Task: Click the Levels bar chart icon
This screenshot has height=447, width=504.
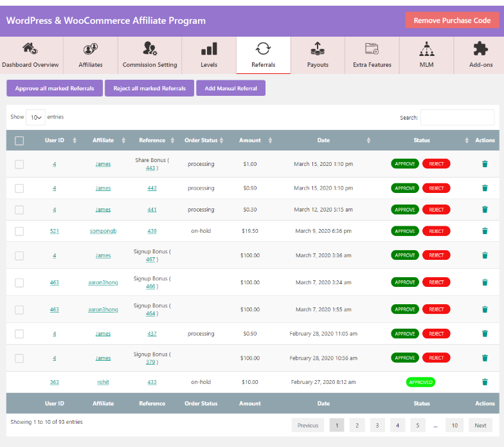Action: pyautogui.click(x=209, y=49)
